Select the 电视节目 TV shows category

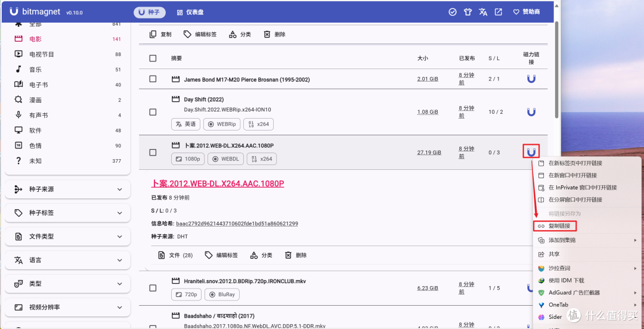[68, 54]
